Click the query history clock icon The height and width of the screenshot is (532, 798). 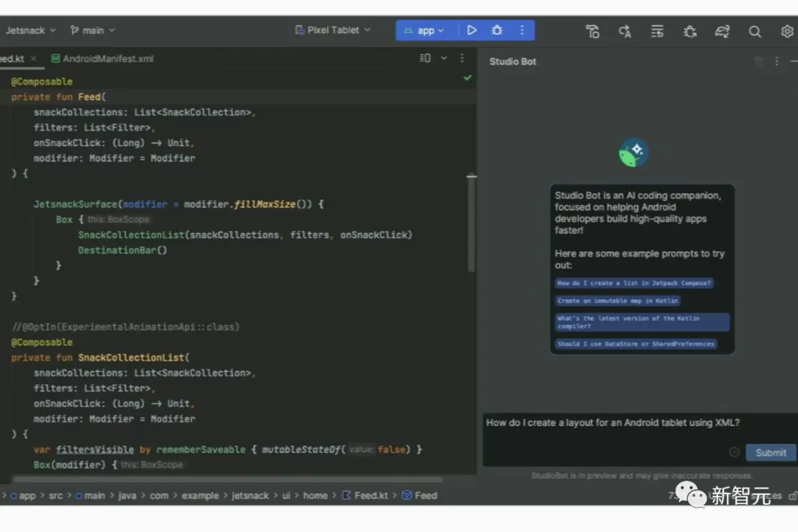click(x=734, y=452)
